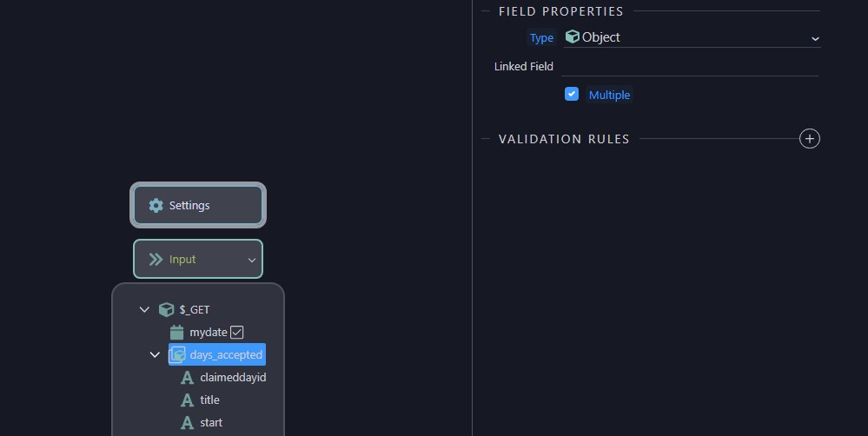Click the Multiple label
868x436 pixels.
[x=609, y=95]
